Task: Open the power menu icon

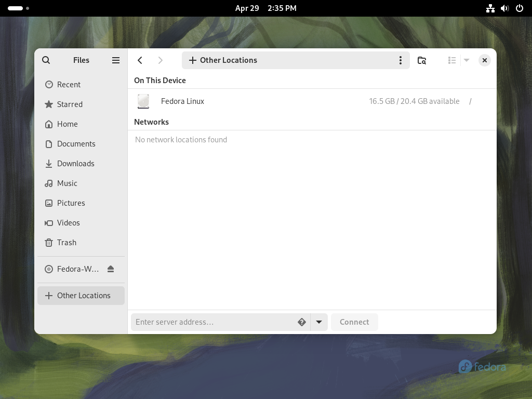Action: 520,8
